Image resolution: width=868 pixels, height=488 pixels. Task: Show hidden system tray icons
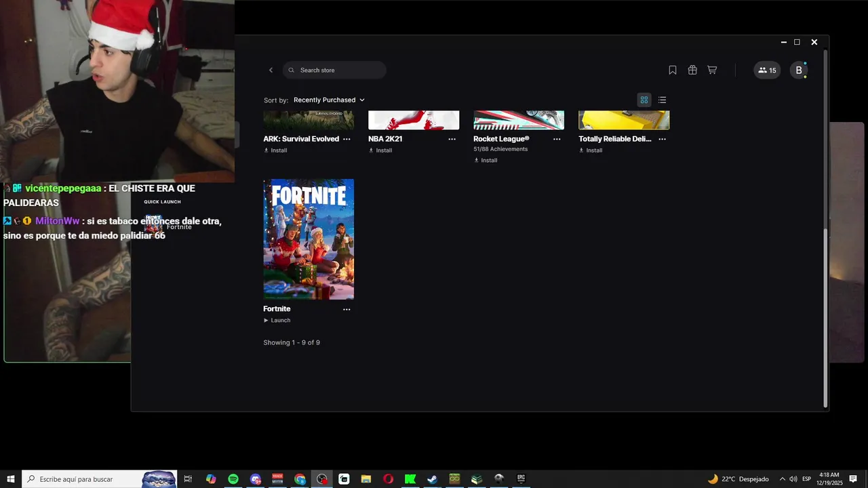click(x=782, y=479)
